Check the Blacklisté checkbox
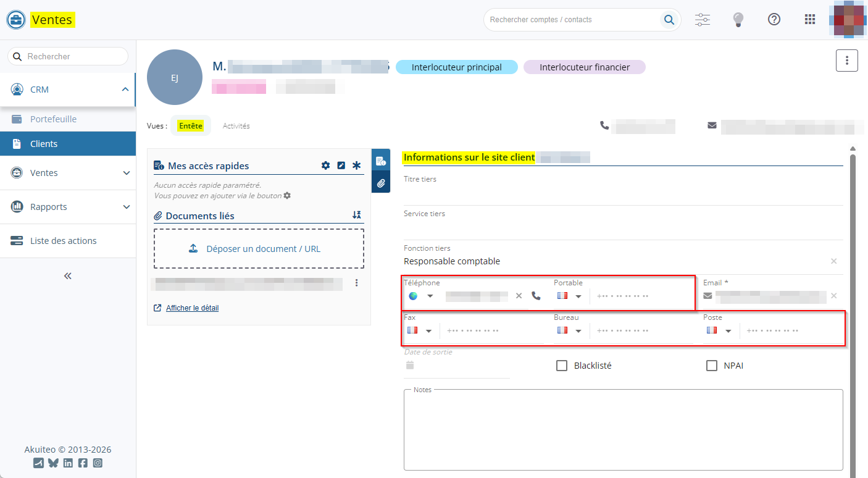The width and height of the screenshot is (868, 478). point(562,366)
